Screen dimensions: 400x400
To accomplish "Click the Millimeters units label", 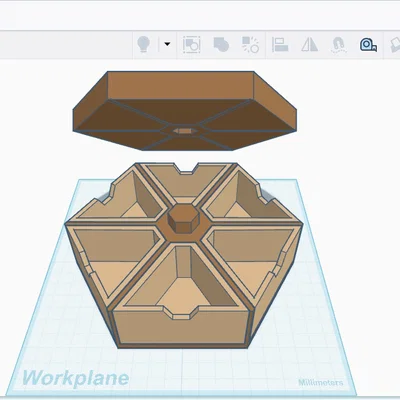I will [321, 382].
